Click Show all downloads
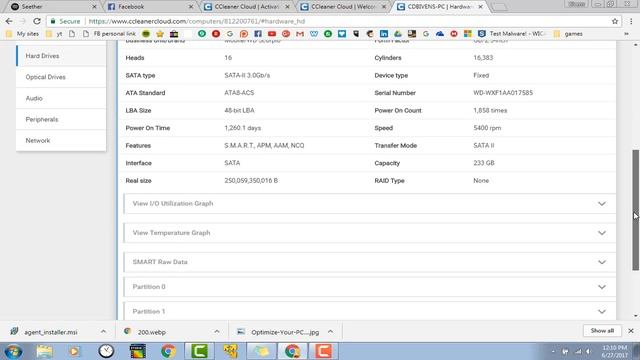Viewport: 640px width, 360px height. coord(602,331)
